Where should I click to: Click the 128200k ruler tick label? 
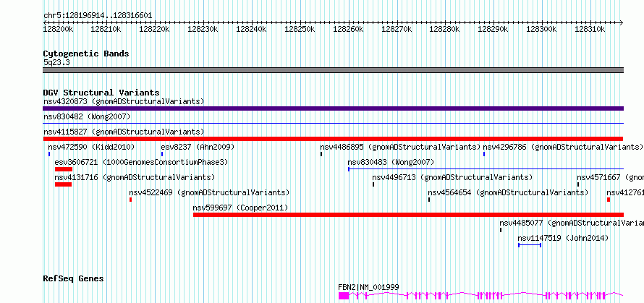click(x=59, y=29)
